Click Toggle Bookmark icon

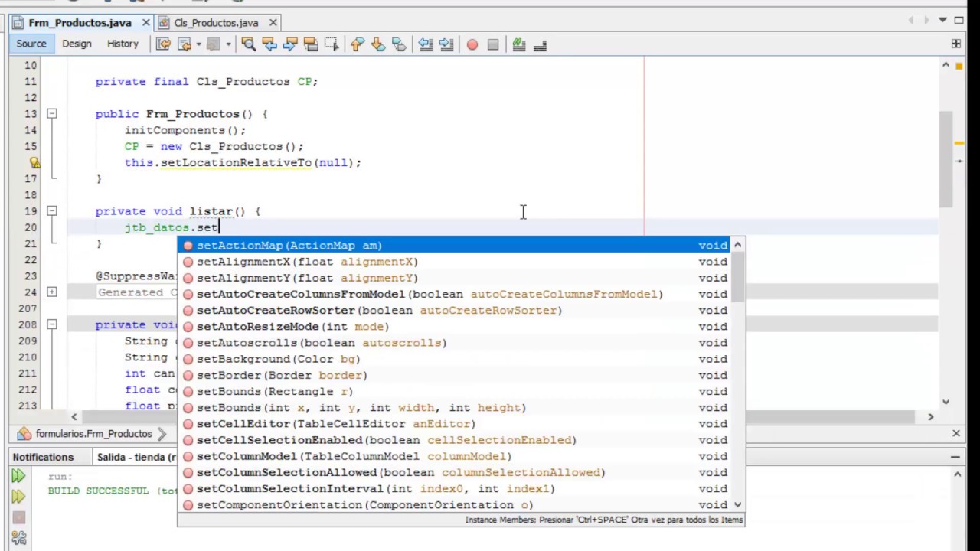click(398, 44)
